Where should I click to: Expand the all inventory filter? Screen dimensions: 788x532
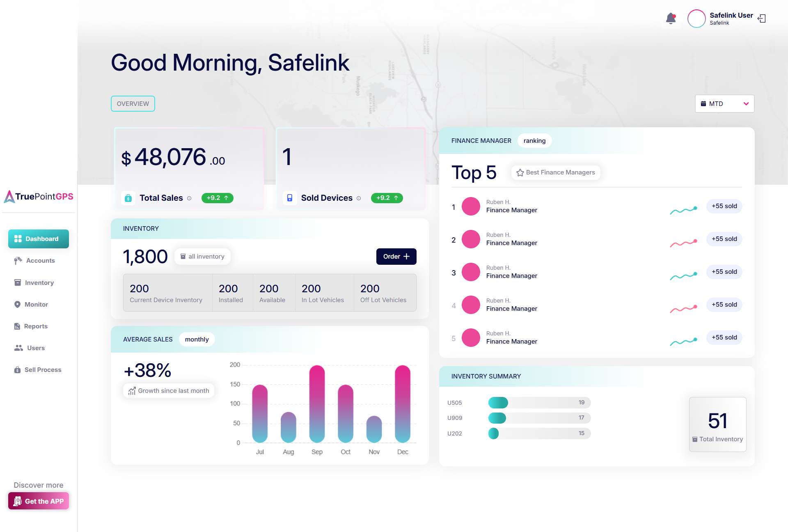(202, 256)
